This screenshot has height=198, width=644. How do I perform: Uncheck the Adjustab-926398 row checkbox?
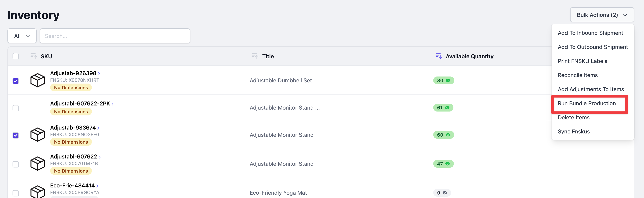pos(16,81)
